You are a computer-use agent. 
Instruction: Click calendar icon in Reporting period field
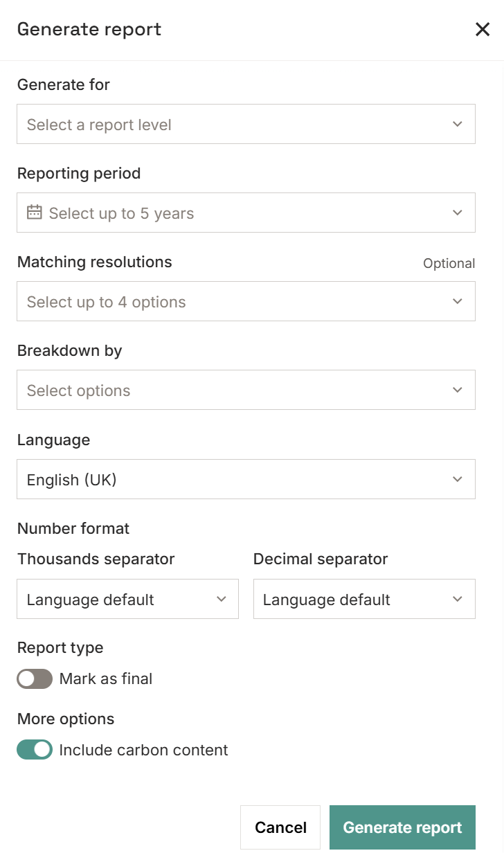[x=35, y=213]
